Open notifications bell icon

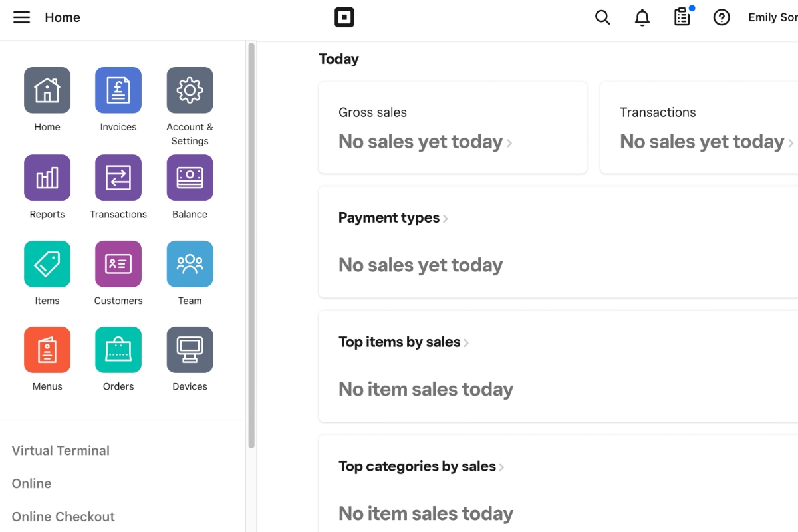(x=642, y=17)
